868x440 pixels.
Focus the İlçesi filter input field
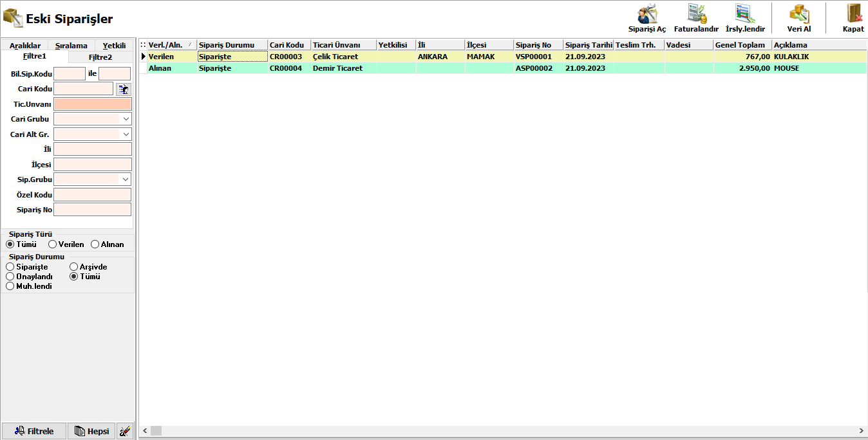click(x=93, y=165)
